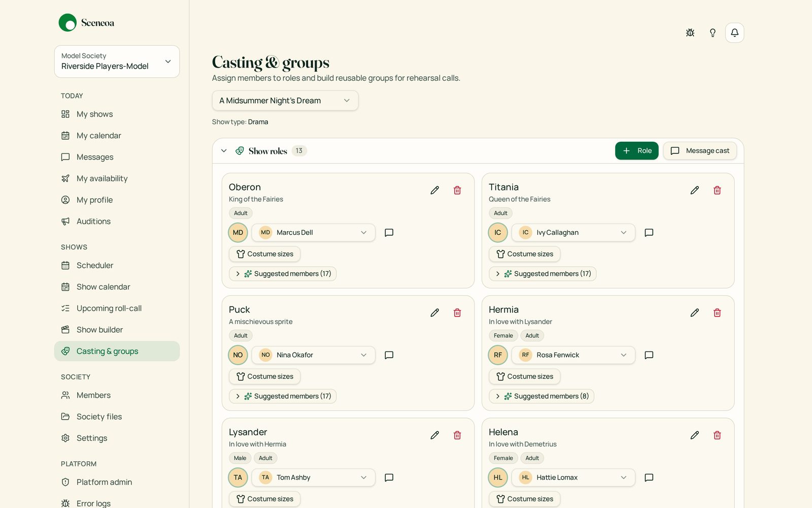Open Costume sizes for Titania

[524, 254]
